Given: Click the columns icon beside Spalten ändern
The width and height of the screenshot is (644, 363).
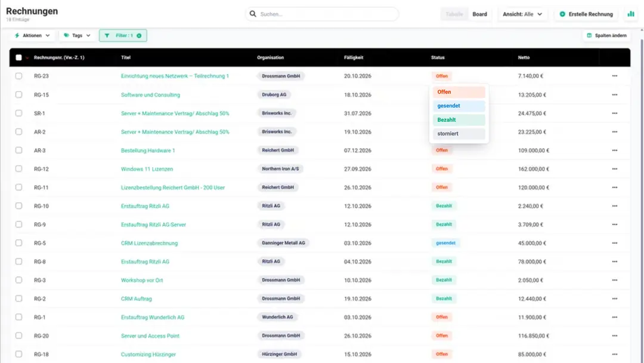Looking at the screenshot, I should tap(589, 36).
